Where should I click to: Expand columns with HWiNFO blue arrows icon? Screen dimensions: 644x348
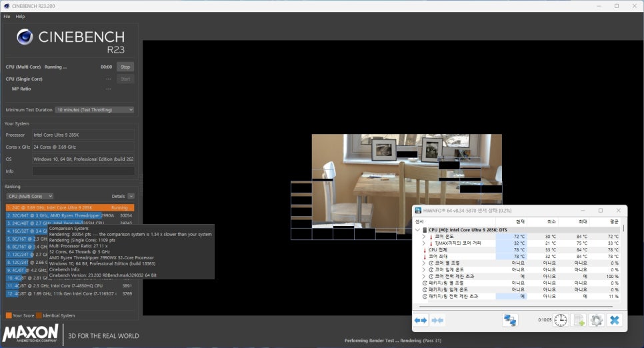point(421,321)
